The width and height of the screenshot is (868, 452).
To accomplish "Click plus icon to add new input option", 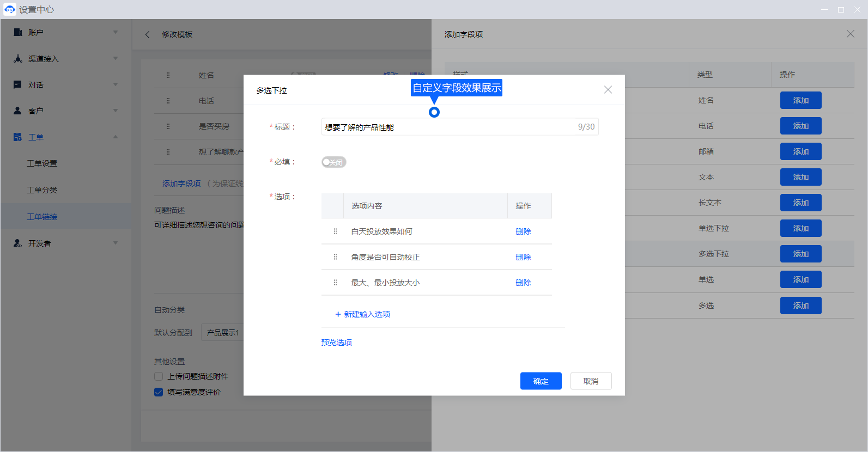I will pos(338,314).
